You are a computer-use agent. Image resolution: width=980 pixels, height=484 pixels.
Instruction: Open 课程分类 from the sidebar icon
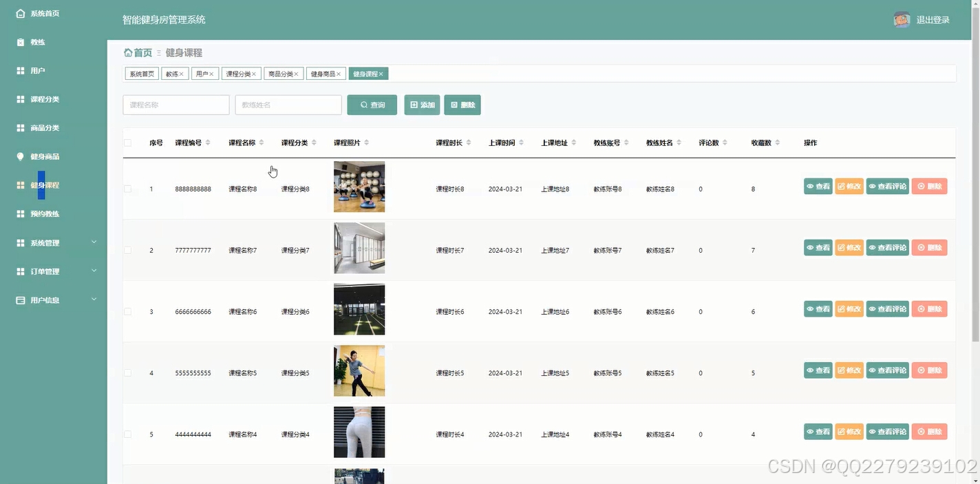point(19,99)
